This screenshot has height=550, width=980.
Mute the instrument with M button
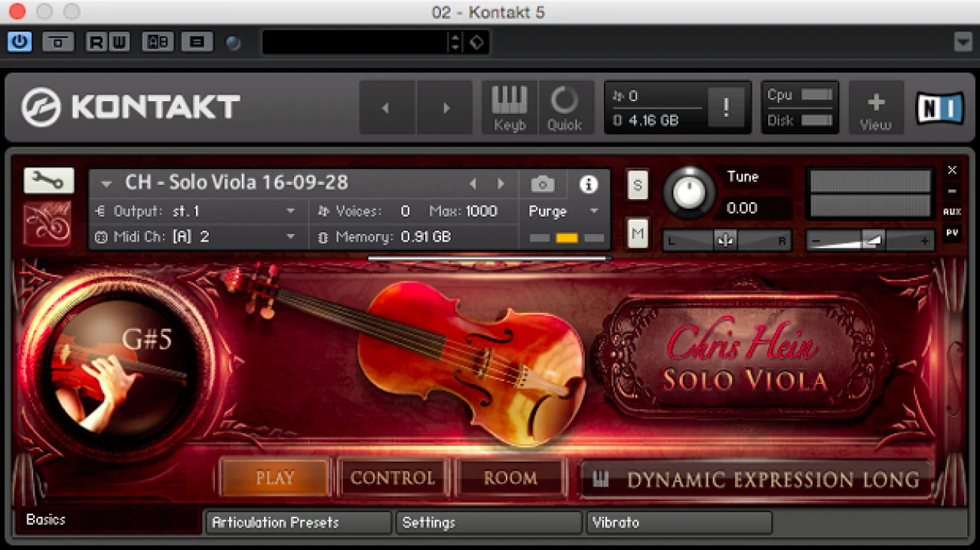638,234
